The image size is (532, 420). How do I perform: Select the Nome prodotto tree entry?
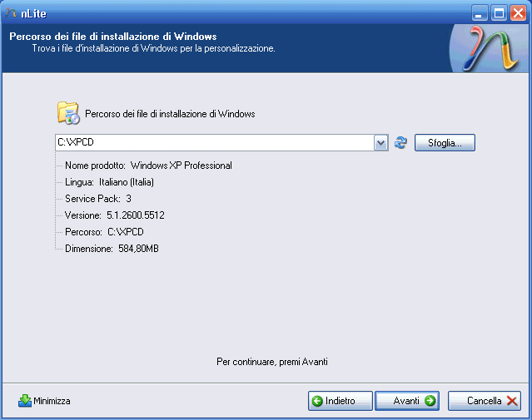pos(148,166)
